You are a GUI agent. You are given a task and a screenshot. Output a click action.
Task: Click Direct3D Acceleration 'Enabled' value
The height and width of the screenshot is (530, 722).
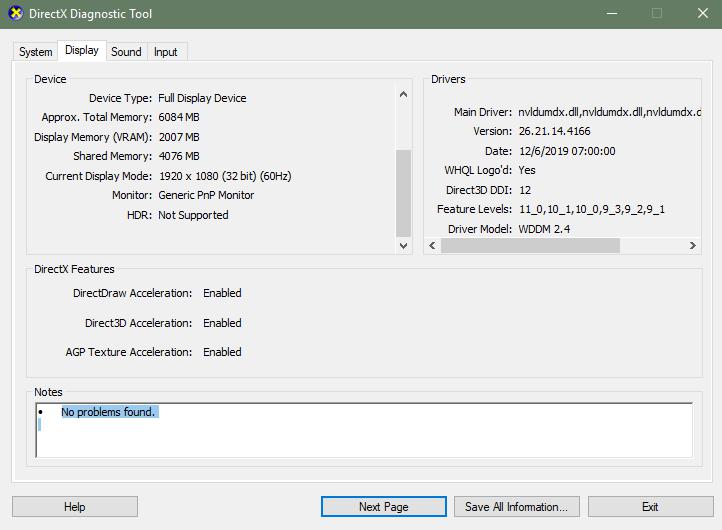222,323
